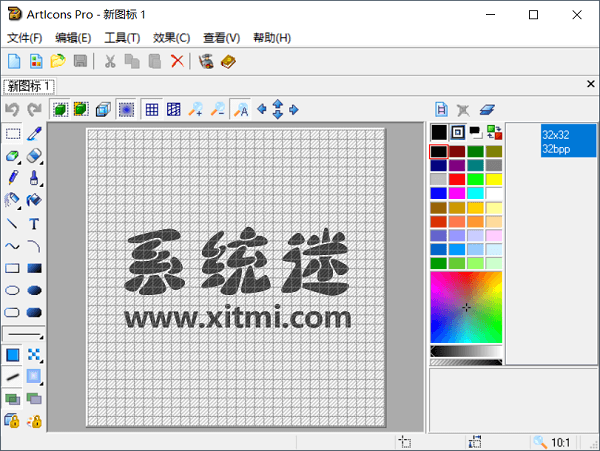
Task: Click the vertical shift arrows icon
Action: [278, 109]
